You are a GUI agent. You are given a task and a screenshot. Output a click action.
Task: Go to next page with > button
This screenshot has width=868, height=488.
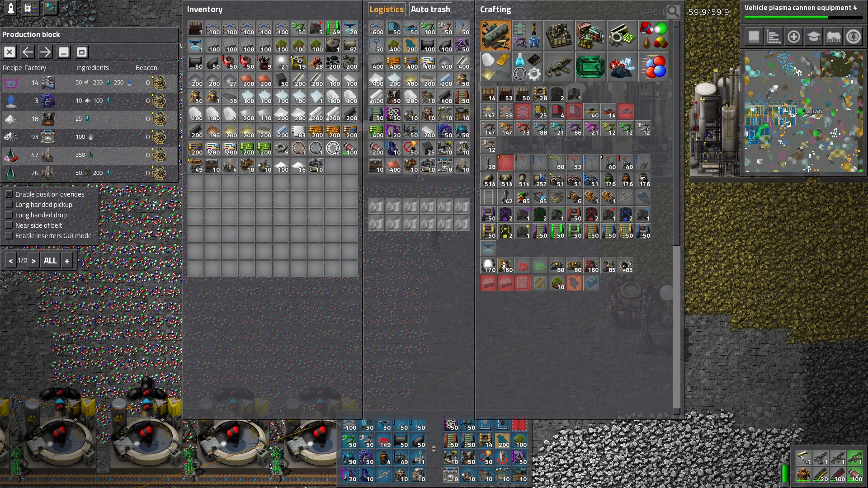point(34,261)
